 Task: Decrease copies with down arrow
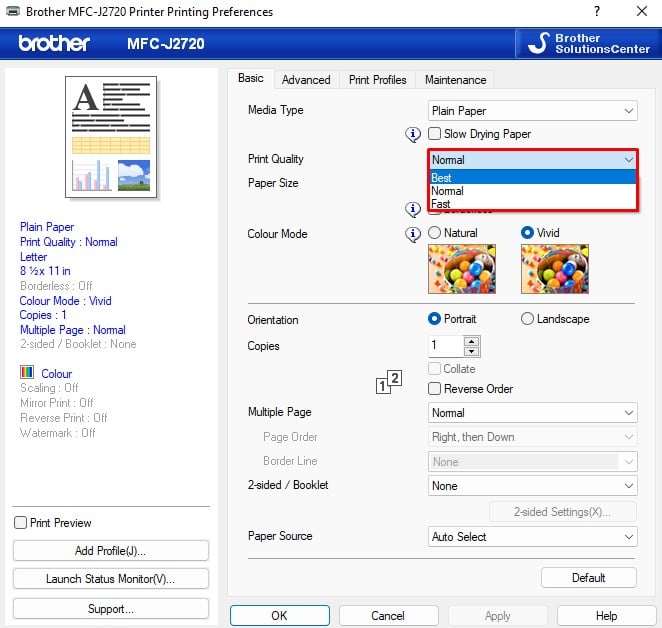[x=471, y=351]
